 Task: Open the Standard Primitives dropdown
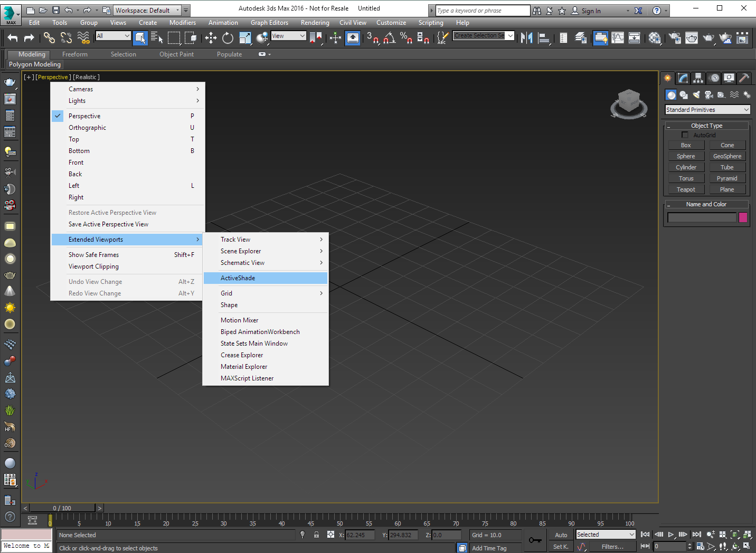click(x=707, y=110)
